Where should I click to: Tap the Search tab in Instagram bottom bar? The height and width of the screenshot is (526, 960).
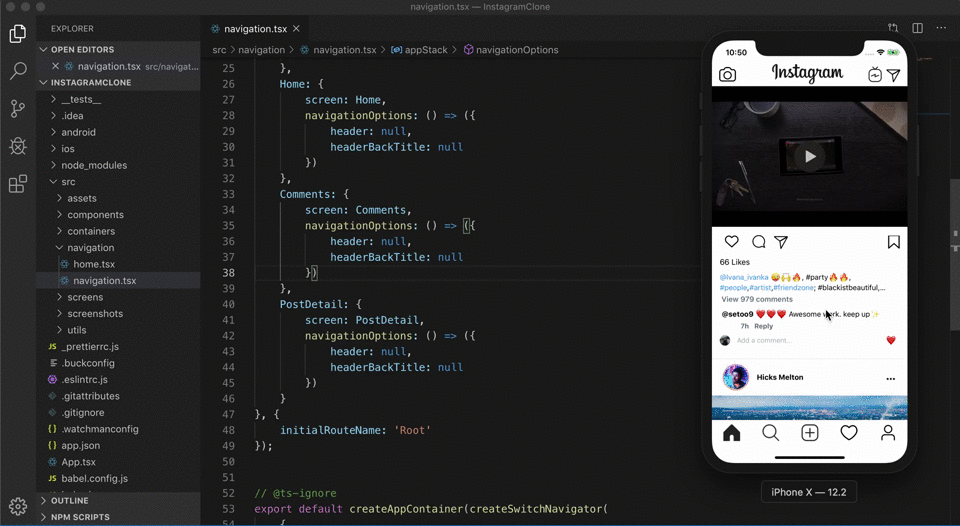(771, 433)
